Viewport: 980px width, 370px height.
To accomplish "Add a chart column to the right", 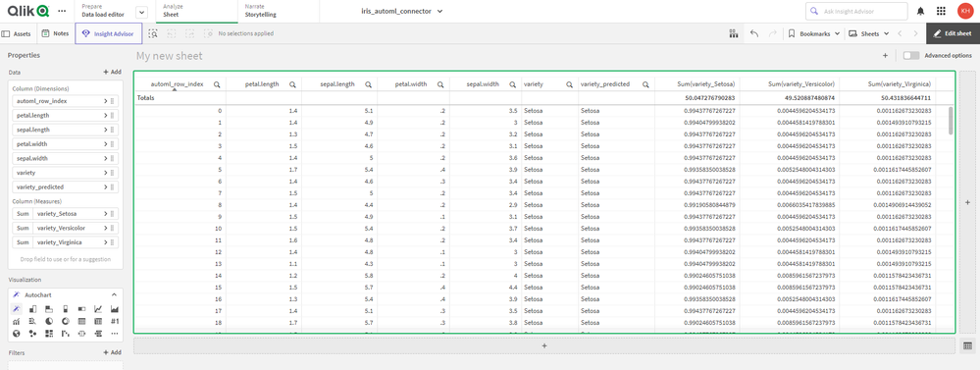I will tap(967, 202).
